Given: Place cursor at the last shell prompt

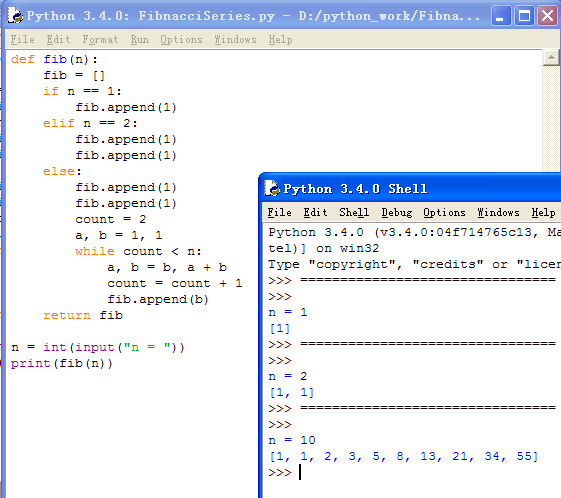Looking at the screenshot, I should tap(301, 472).
